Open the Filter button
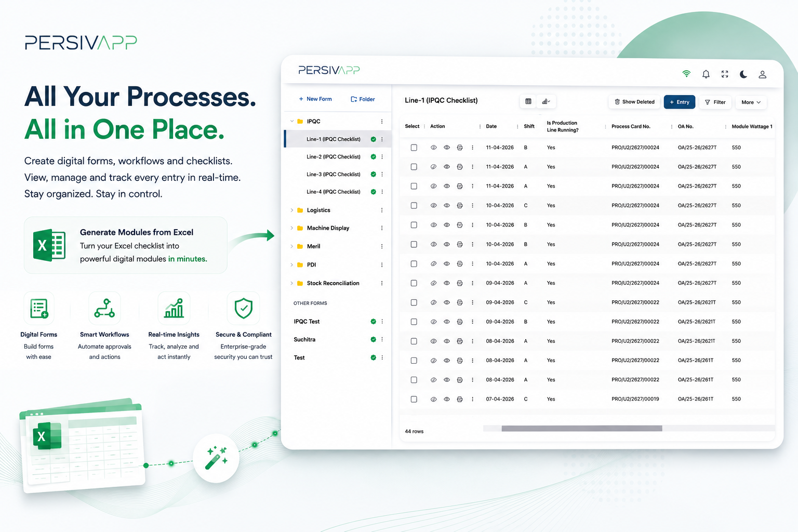798x532 pixels. (x=715, y=102)
